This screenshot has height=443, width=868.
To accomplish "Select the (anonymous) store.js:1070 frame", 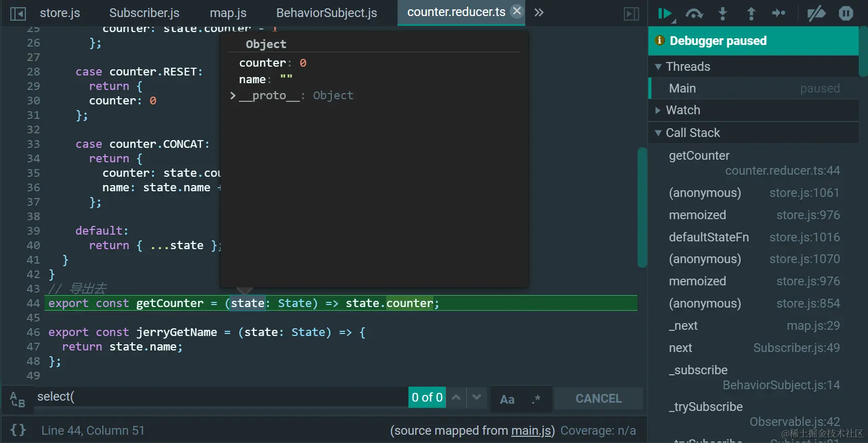I will [754, 259].
